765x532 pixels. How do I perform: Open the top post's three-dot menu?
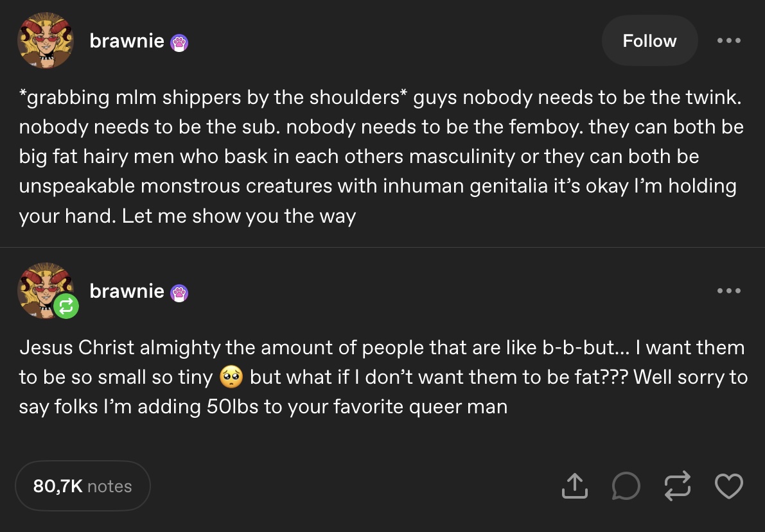729,41
